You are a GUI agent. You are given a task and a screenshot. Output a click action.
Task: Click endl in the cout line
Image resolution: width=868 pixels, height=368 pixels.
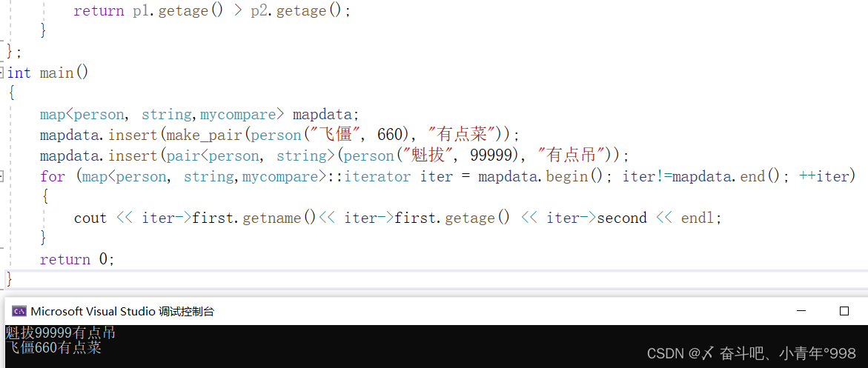tap(698, 218)
